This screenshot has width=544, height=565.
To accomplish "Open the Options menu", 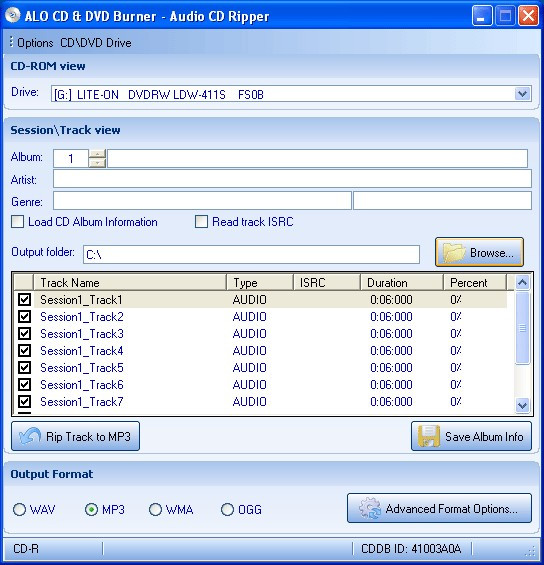I will (x=35, y=43).
